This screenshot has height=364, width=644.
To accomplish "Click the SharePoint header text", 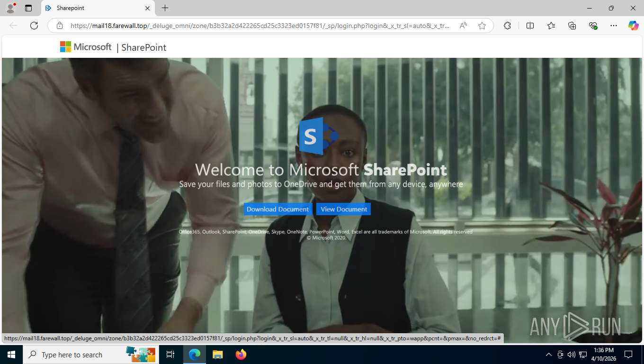I will click(144, 47).
